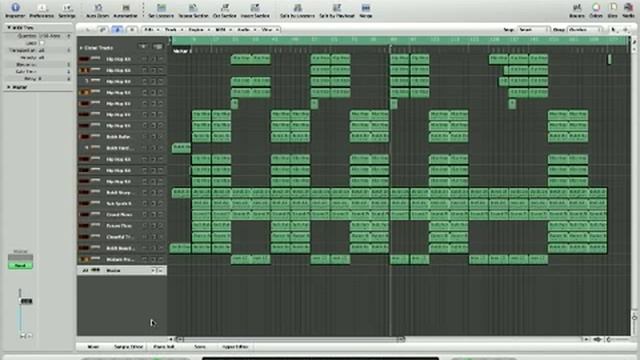Click the horizontal arrange scrollbar

[290, 339]
